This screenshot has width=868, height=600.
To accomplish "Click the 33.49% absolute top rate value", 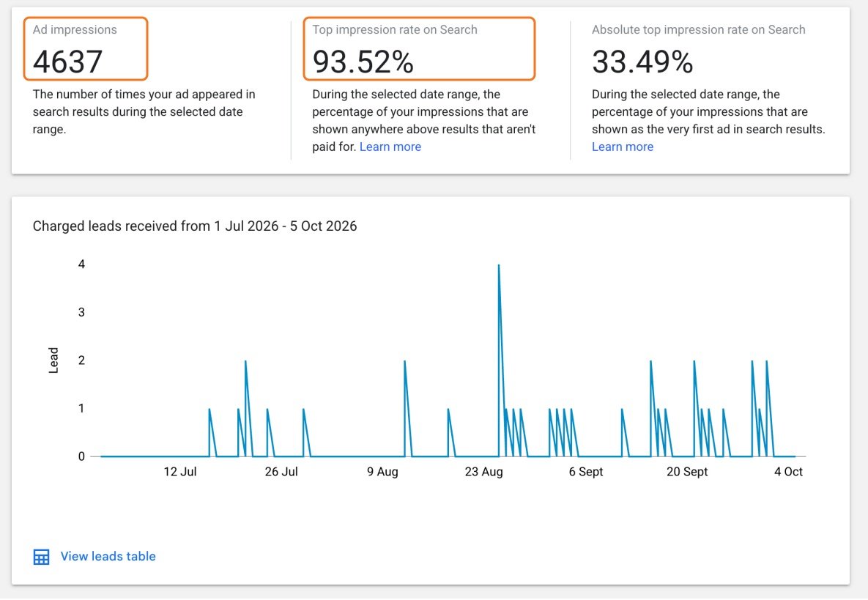I will click(642, 62).
